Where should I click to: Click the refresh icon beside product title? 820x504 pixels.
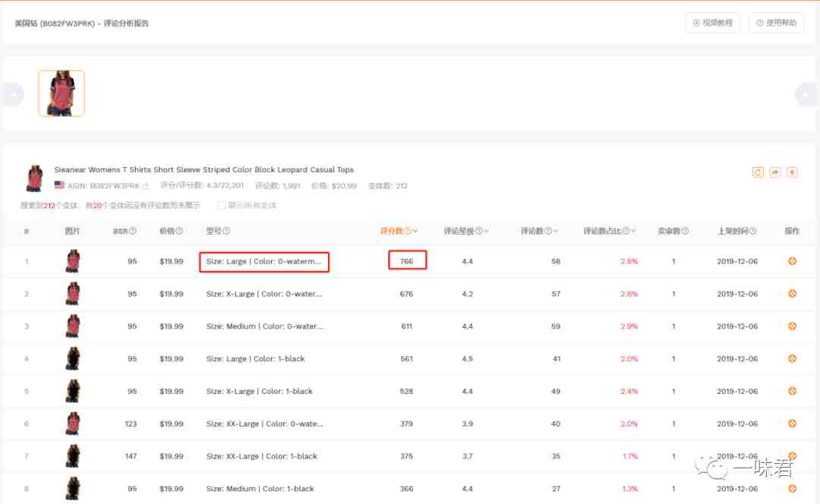pyautogui.click(x=758, y=172)
